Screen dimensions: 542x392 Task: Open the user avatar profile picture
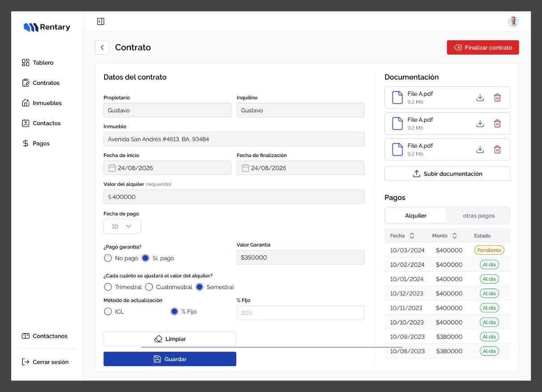(x=513, y=21)
